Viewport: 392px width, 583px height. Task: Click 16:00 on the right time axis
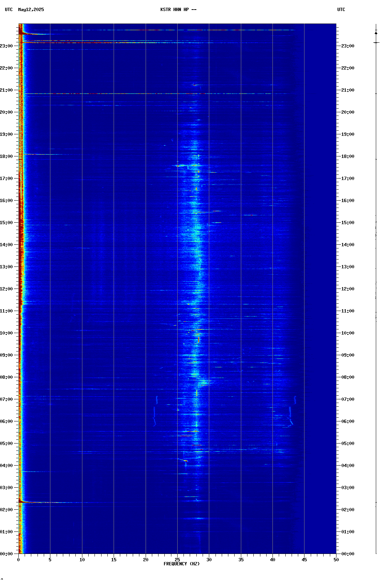tap(348, 201)
